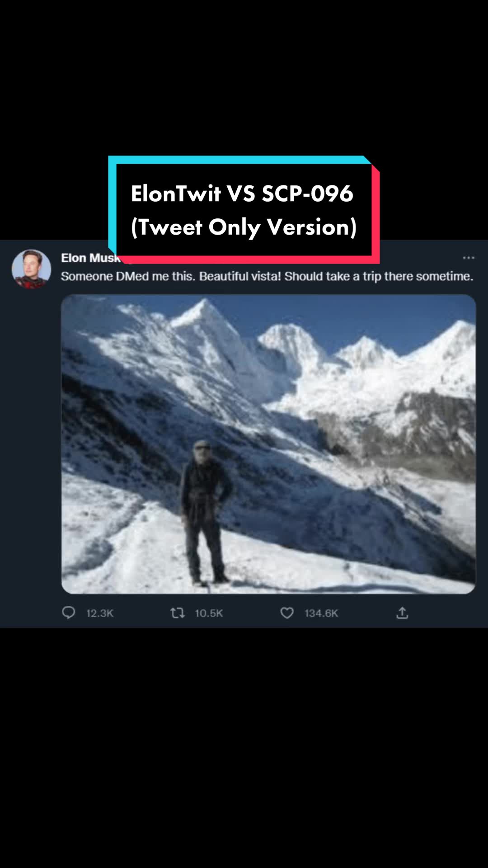Click the 134.6K likes count
The width and height of the screenshot is (488, 868).
321,613
